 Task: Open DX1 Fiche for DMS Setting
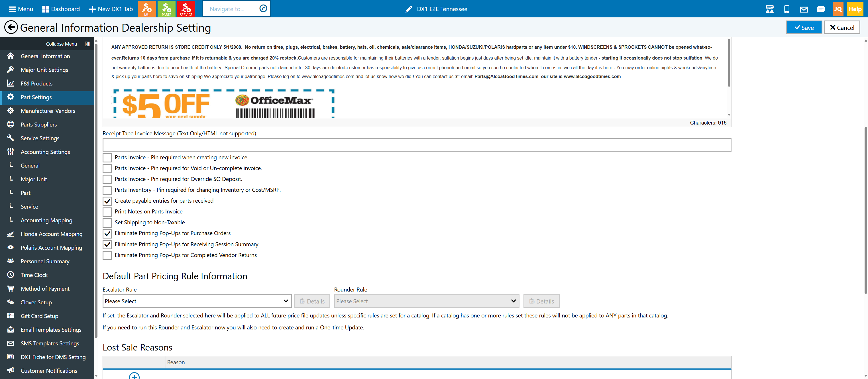coord(53,357)
